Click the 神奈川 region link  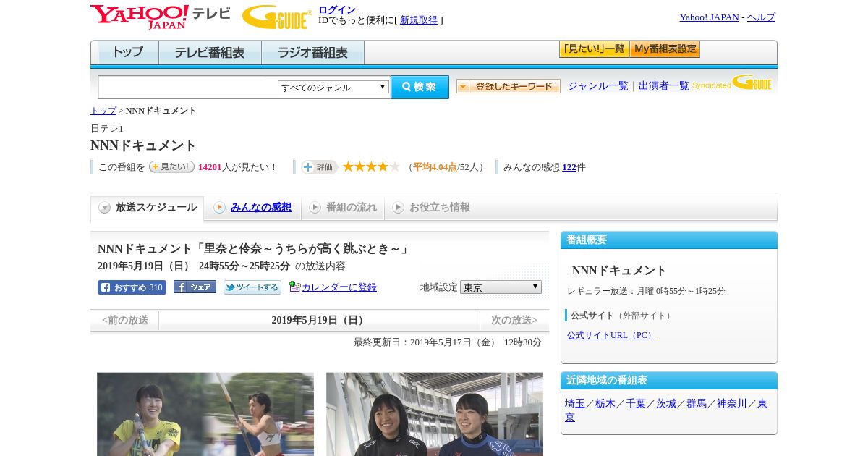click(x=732, y=404)
